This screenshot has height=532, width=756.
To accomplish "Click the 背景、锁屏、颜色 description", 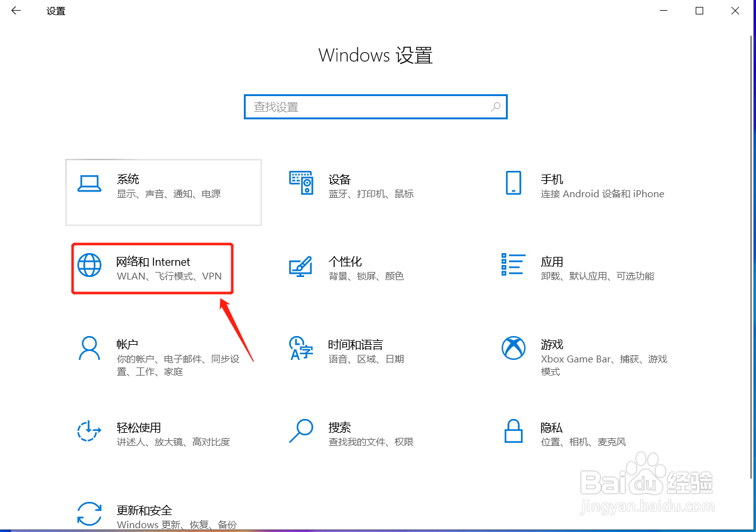I will pyautogui.click(x=366, y=276).
